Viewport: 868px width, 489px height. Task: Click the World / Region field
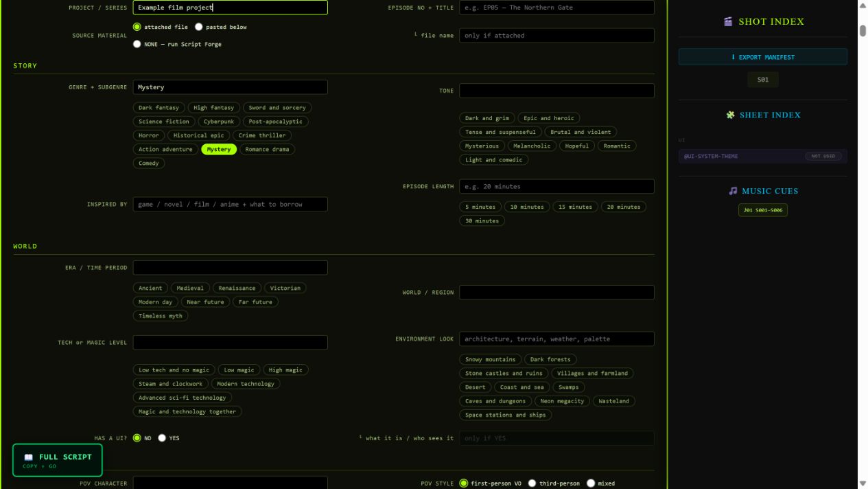click(556, 292)
